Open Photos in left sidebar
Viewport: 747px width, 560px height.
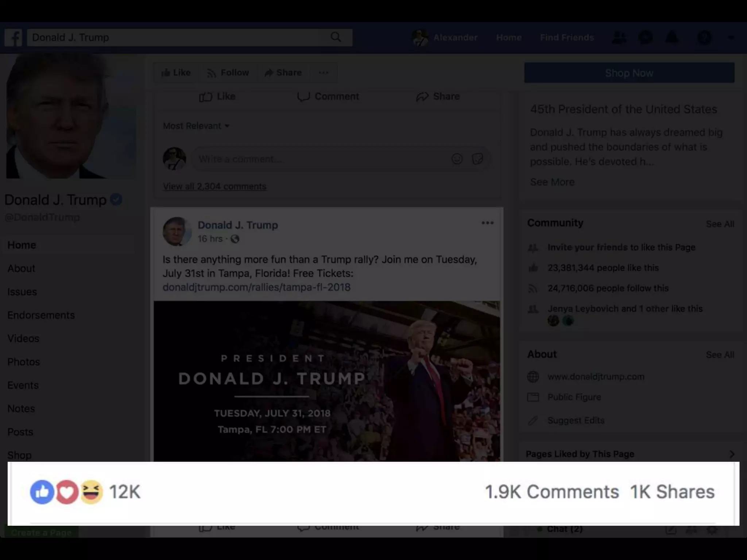24,362
